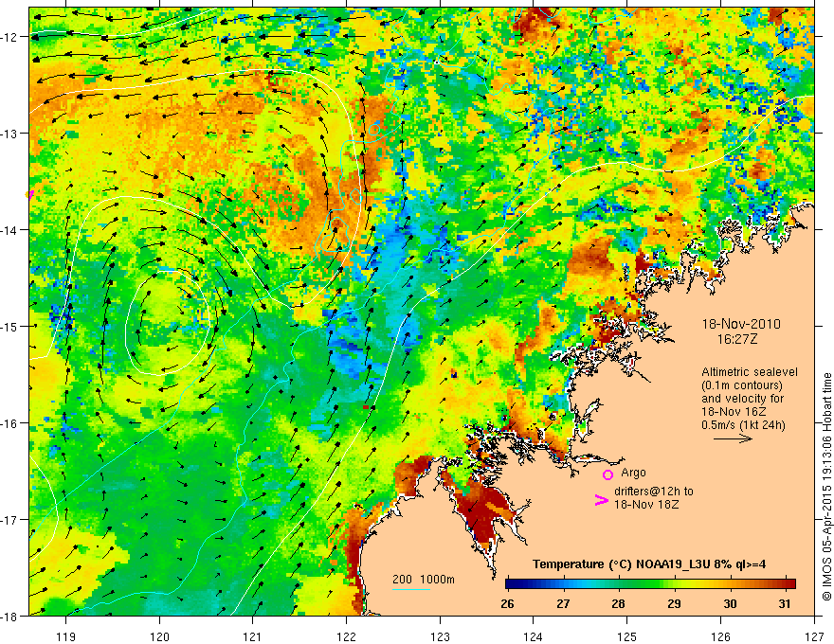Click the '26' color bar tick label
This screenshot has height=644, width=834.
[x=507, y=603]
